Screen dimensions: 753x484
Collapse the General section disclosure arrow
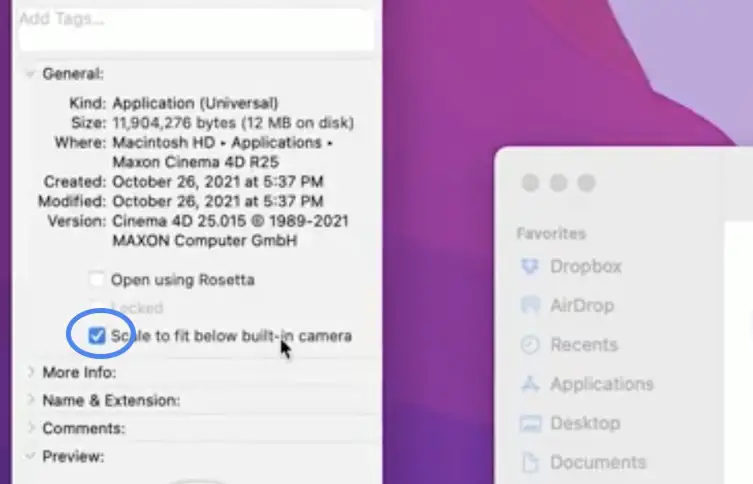(x=30, y=74)
